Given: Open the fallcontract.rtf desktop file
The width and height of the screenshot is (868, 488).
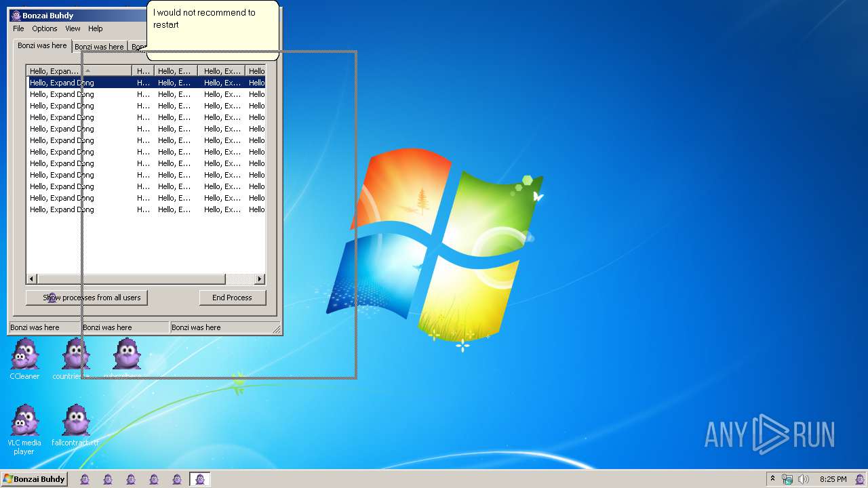Looking at the screenshot, I should tap(75, 426).
